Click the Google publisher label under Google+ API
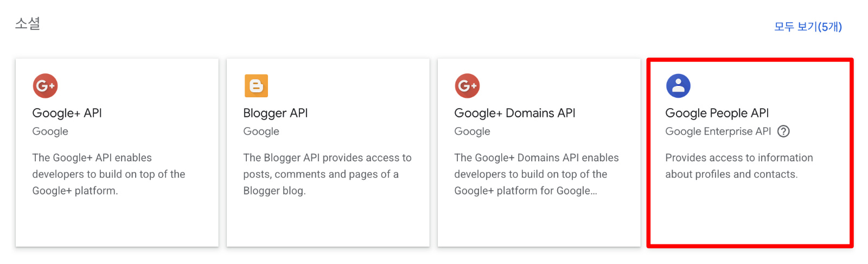 [50, 131]
